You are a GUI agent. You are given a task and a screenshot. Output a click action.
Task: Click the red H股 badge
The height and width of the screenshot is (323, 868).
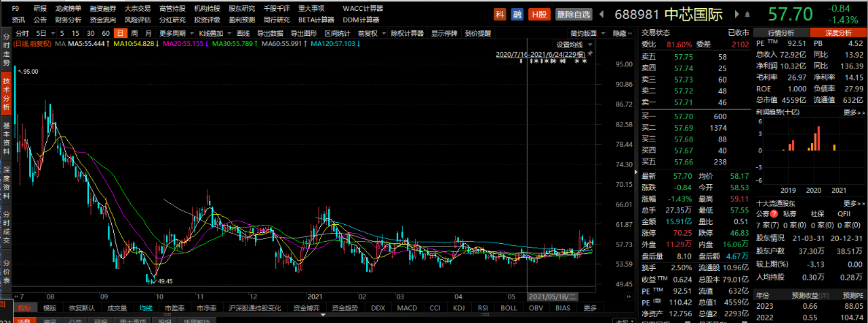coord(540,14)
